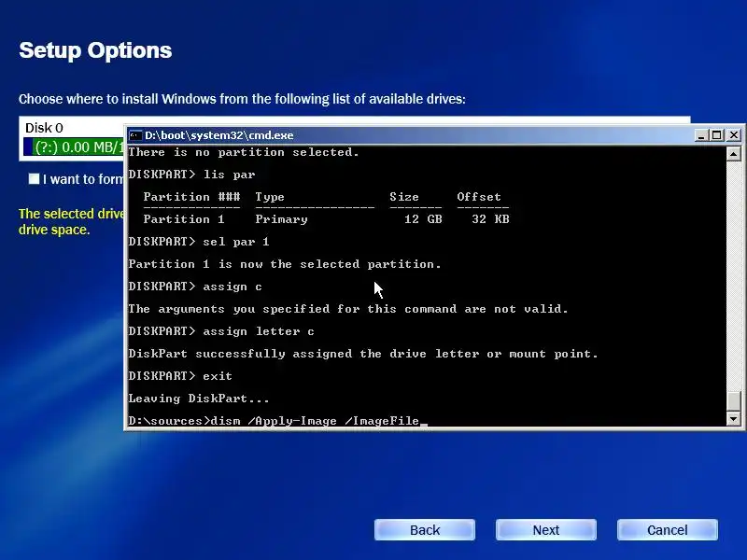Click the 'Primary' type value
The height and width of the screenshot is (560, 747).
281,219
